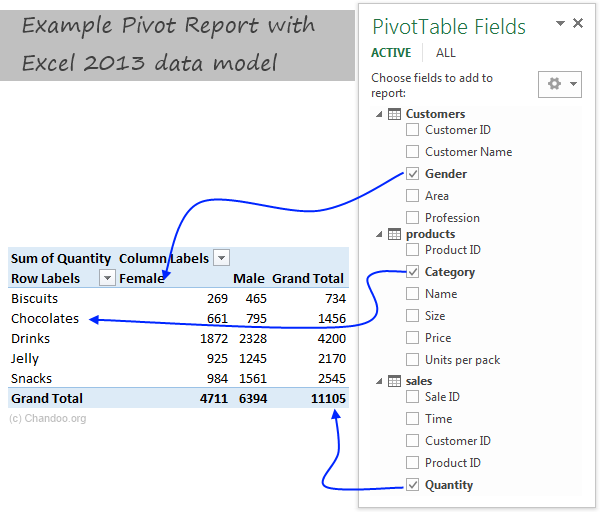Collapse the products table tree
The height and width of the screenshot is (514, 600).
(x=379, y=234)
